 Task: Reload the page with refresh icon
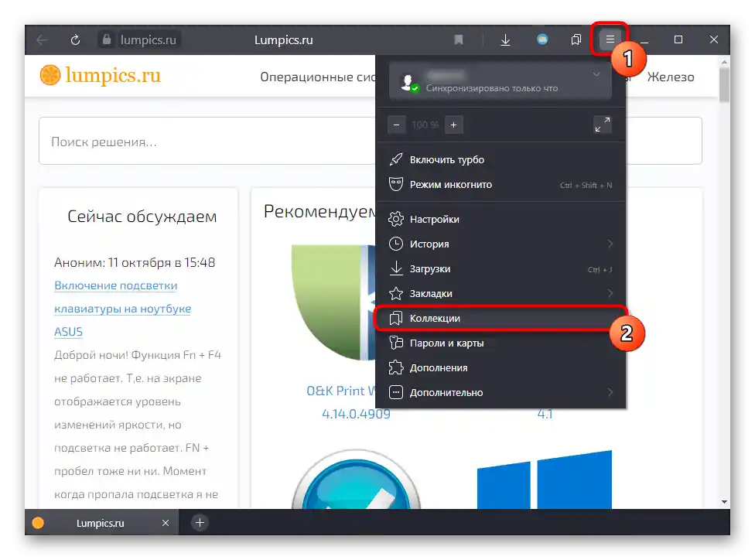(x=75, y=40)
